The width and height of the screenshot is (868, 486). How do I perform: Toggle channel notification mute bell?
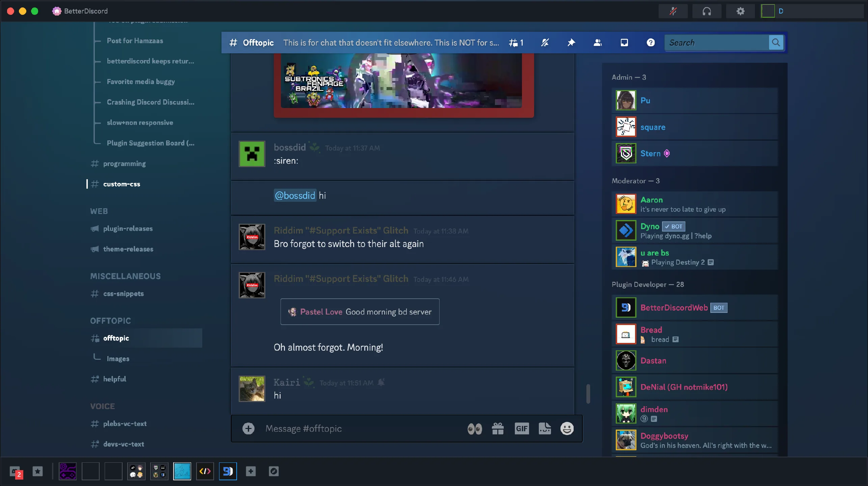click(x=545, y=43)
